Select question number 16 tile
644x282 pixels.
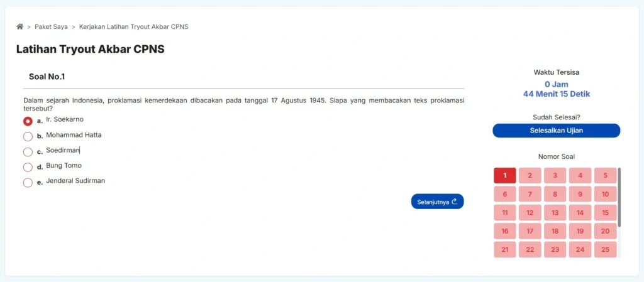pyautogui.click(x=504, y=231)
